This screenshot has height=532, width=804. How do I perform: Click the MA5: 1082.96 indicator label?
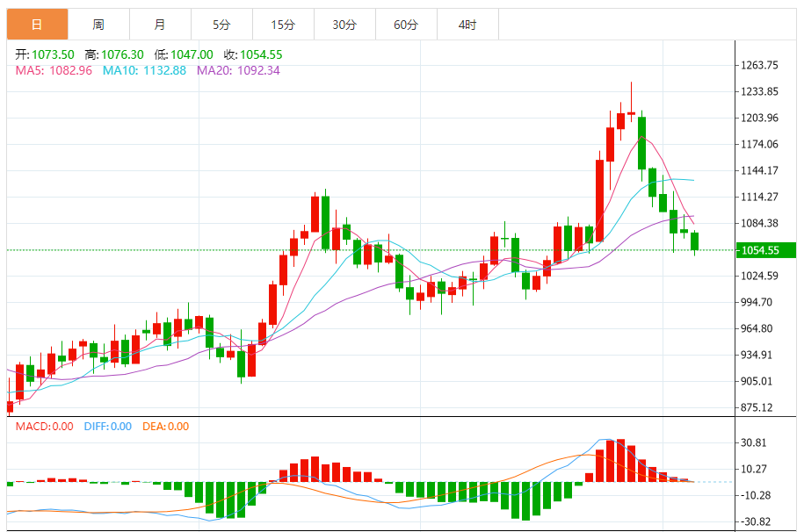coord(54,70)
